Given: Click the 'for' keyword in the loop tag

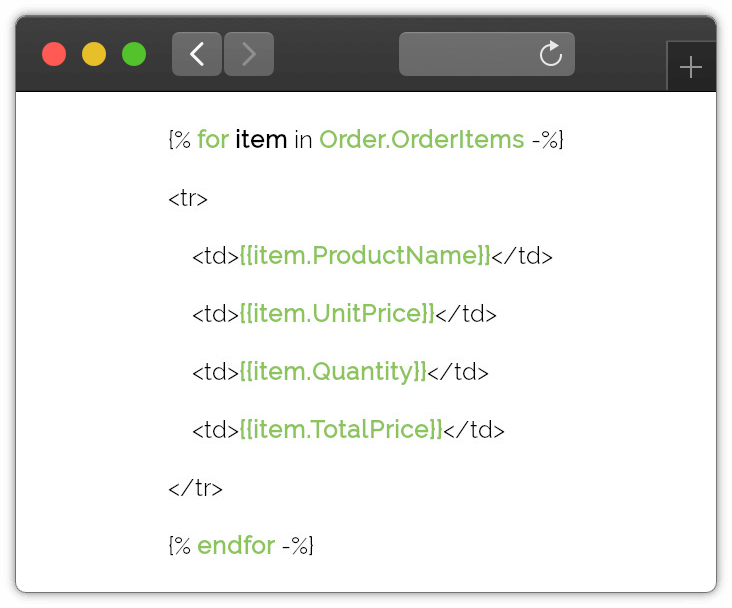Looking at the screenshot, I should click(x=213, y=139).
